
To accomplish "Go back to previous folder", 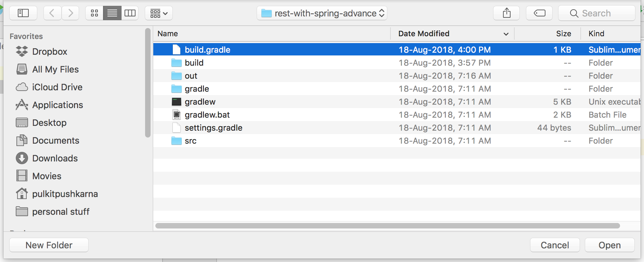I will pos(52,13).
